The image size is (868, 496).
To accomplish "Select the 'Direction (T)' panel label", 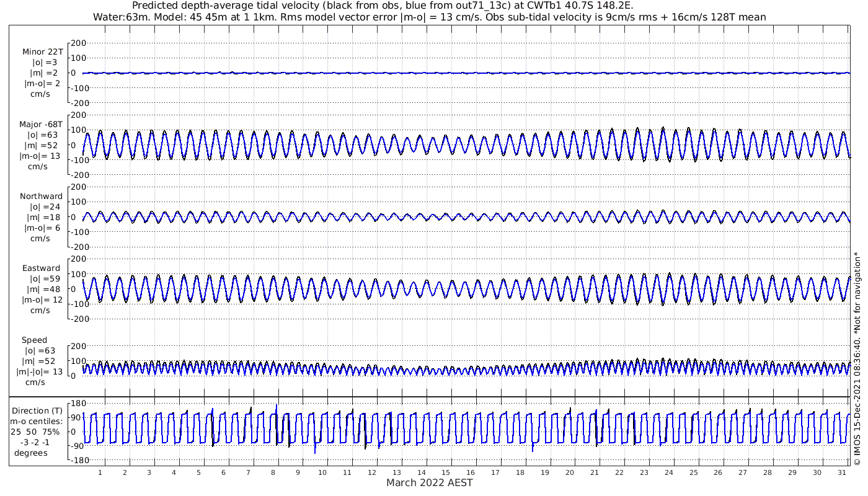I will pyautogui.click(x=37, y=411).
